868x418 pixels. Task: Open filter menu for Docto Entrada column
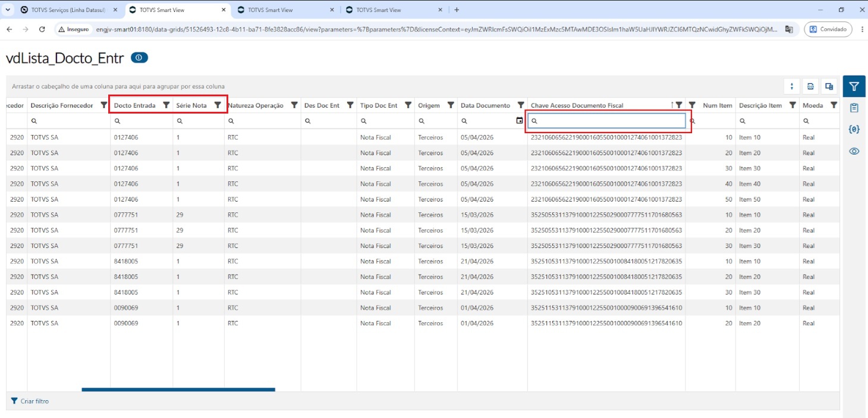(x=166, y=105)
